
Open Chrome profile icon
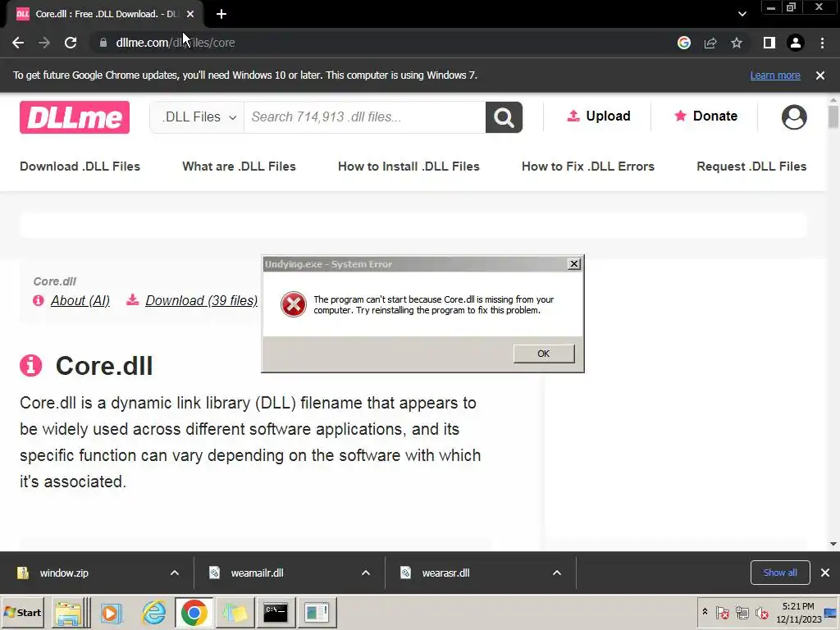(x=796, y=43)
